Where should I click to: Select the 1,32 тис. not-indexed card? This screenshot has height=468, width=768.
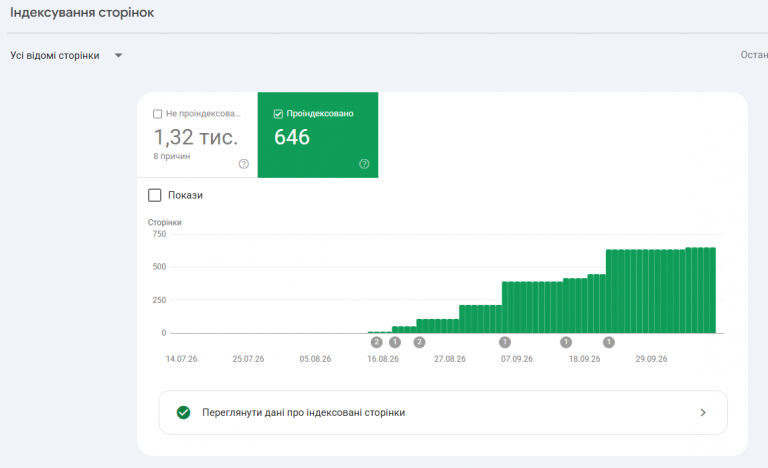click(x=197, y=135)
